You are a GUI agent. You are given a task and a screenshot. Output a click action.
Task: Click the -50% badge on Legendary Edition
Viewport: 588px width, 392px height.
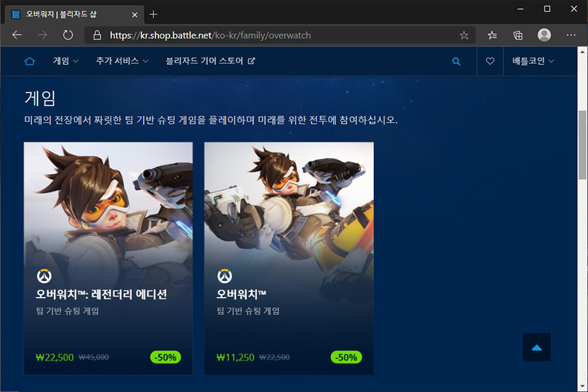click(165, 357)
